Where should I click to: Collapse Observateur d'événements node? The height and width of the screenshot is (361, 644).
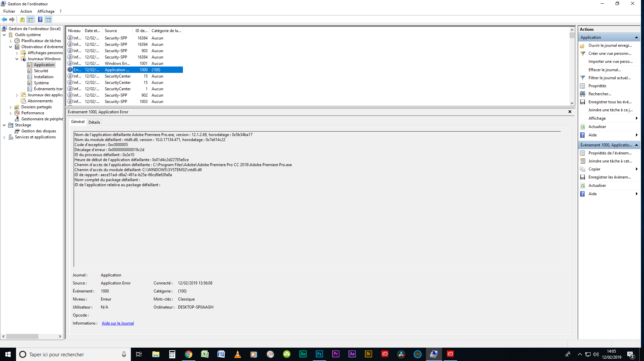(10, 47)
